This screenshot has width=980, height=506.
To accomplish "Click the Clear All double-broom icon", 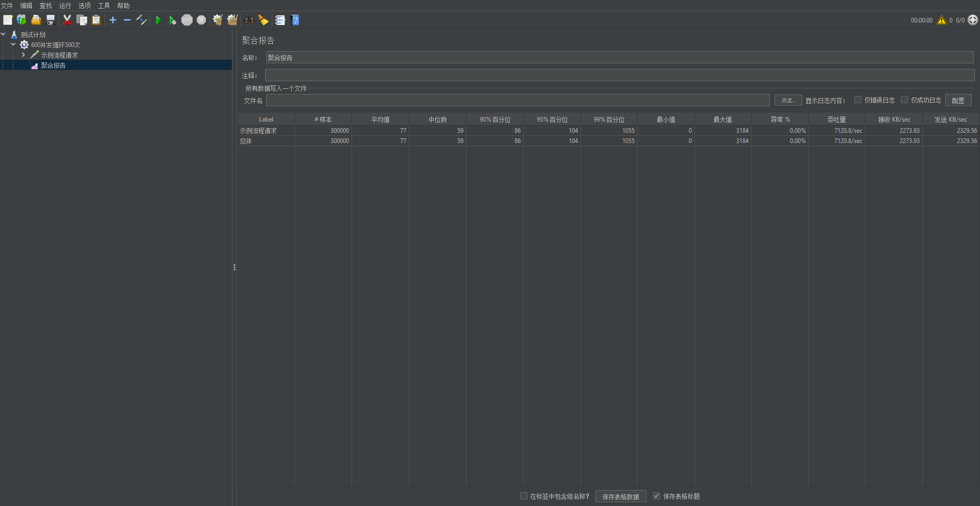I will point(232,20).
